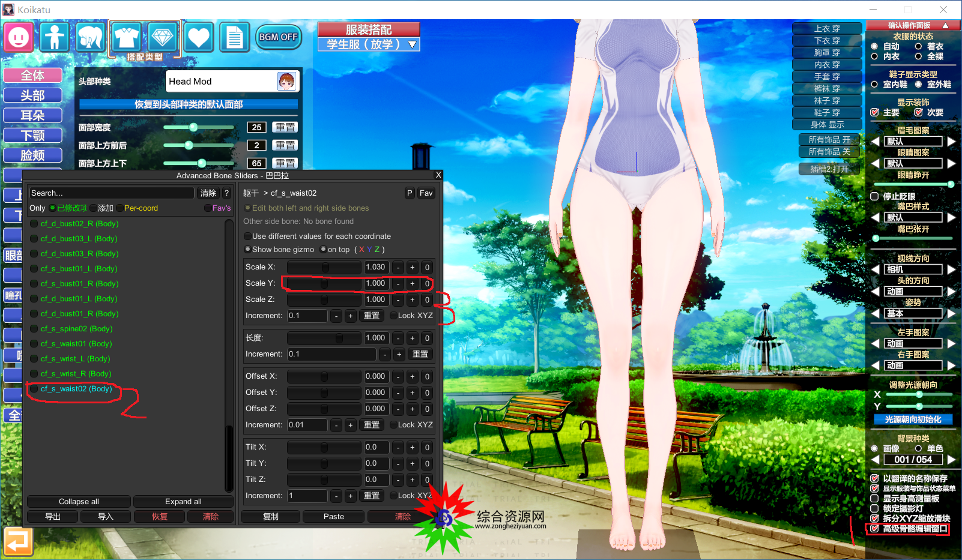Click the heart parameters icon

click(x=199, y=37)
